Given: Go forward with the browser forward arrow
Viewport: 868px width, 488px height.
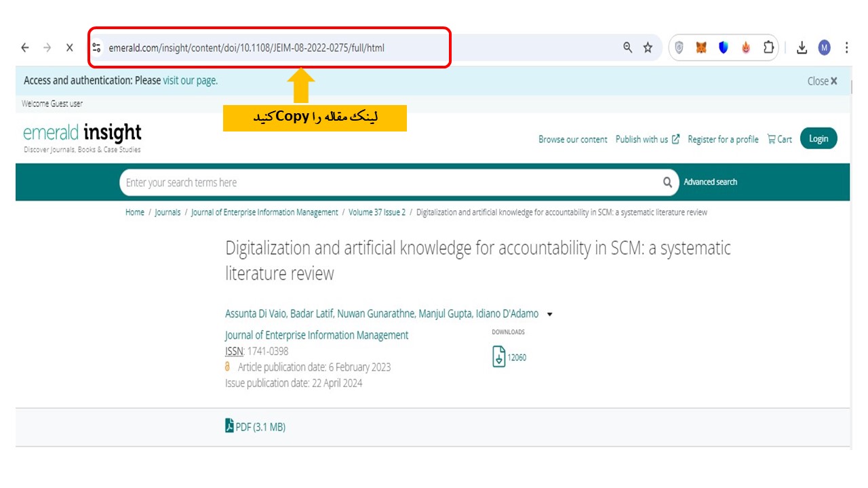Looking at the screenshot, I should point(47,47).
